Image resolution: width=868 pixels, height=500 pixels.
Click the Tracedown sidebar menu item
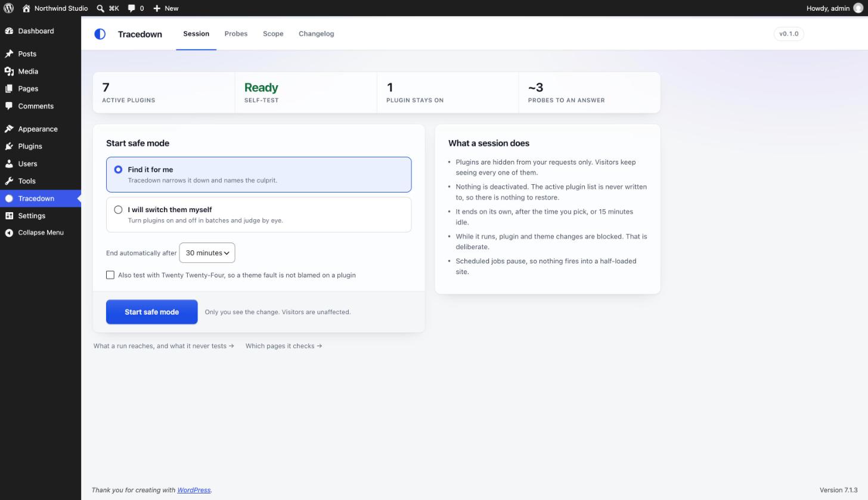[41, 198]
